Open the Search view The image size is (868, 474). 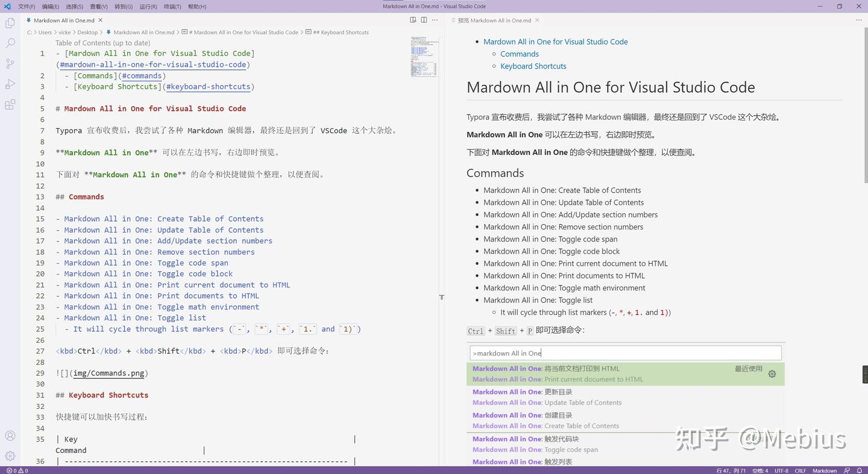tap(10, 43)
